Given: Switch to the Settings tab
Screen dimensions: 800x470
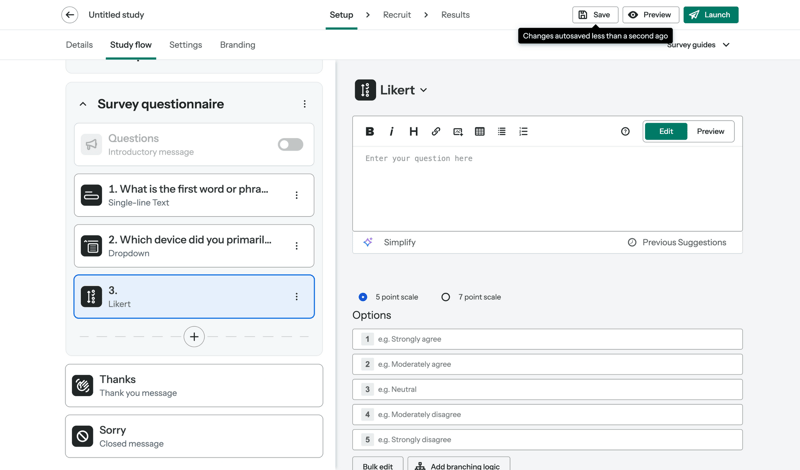Looking at the screenshot, I should click(185, 45).
